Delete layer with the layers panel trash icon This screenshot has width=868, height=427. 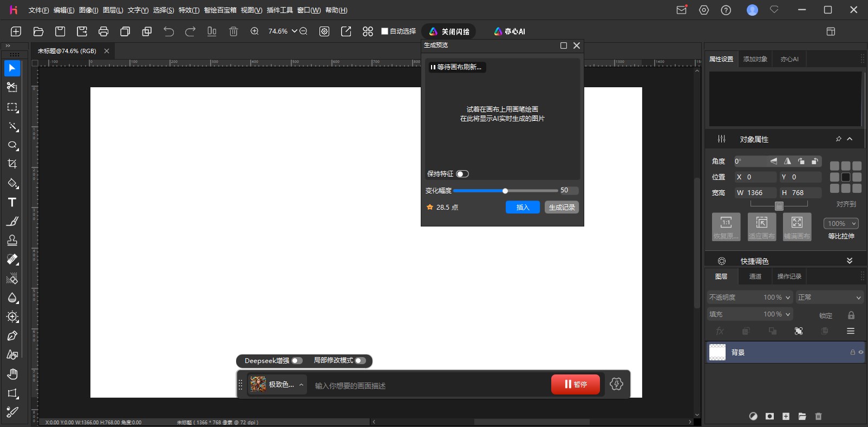click(818, 416)
